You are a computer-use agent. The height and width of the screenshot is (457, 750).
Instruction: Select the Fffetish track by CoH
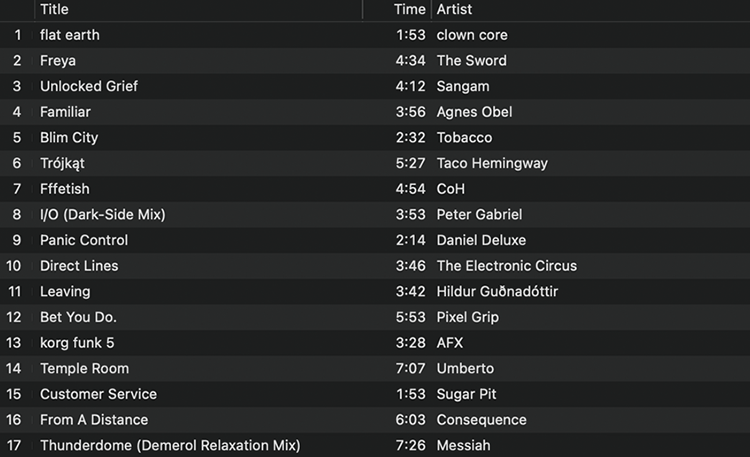point(375,189)
